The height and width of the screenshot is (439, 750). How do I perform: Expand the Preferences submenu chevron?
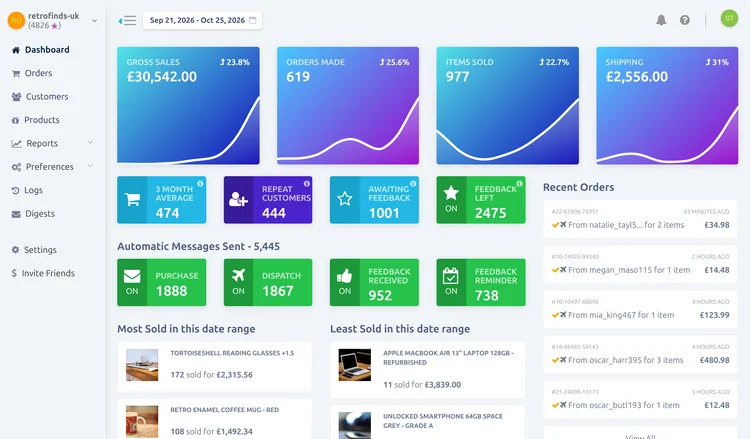pos(90,166)
